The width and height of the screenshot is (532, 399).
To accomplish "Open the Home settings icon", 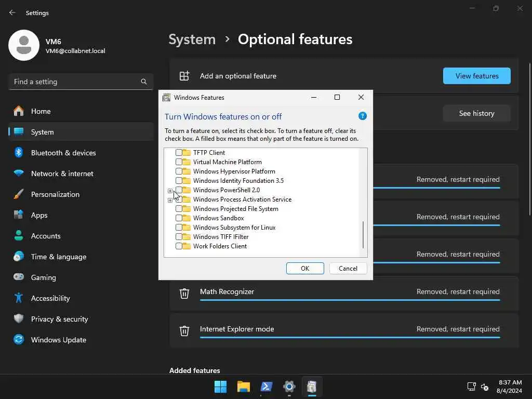I will [x=19, y=111].
